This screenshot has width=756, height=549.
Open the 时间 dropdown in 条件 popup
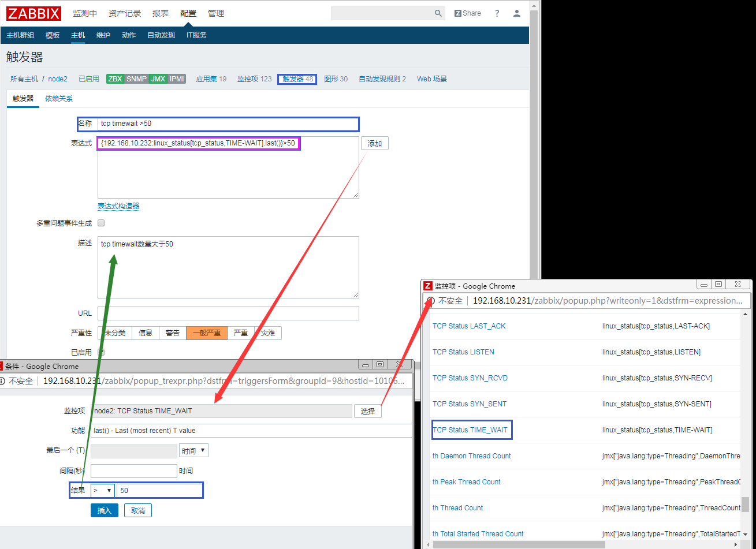[x=193, y=451]
